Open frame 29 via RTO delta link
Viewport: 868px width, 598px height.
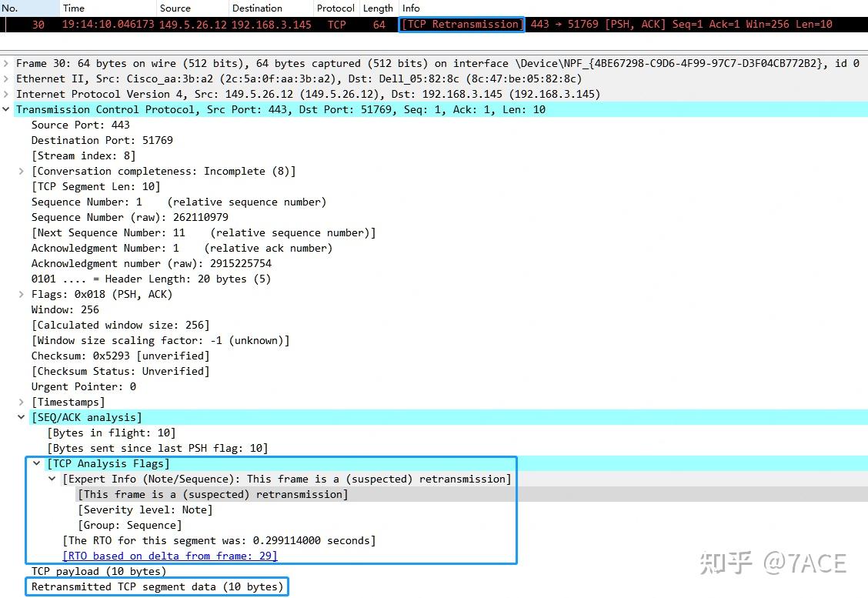[169, 556]
